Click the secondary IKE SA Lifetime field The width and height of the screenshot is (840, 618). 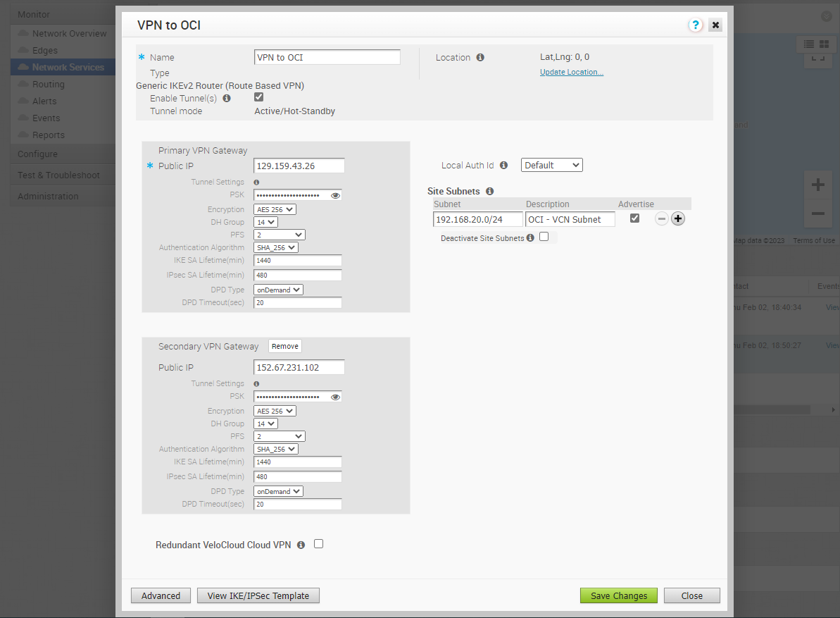click(298, 462)
